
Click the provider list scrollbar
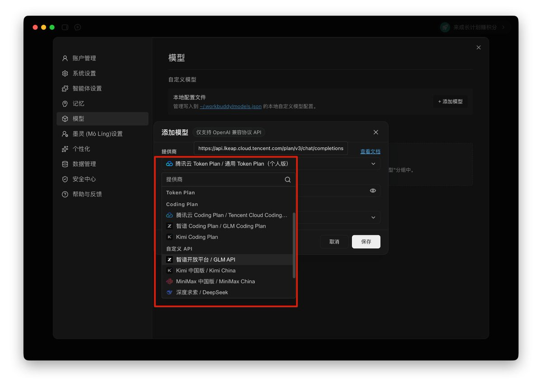[x=294, y=245]
